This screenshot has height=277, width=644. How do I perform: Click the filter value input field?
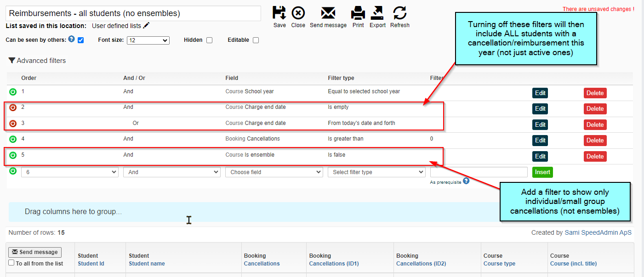coord(479,172)
